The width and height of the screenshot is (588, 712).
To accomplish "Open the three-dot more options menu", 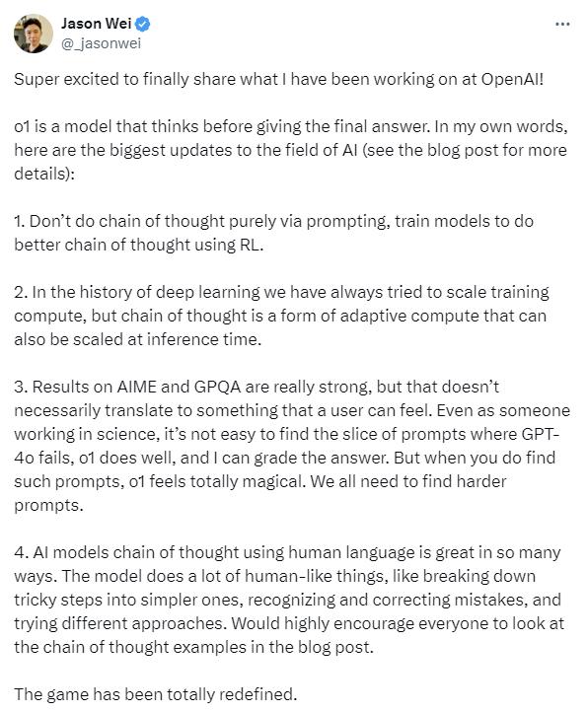I will (562, 24).
